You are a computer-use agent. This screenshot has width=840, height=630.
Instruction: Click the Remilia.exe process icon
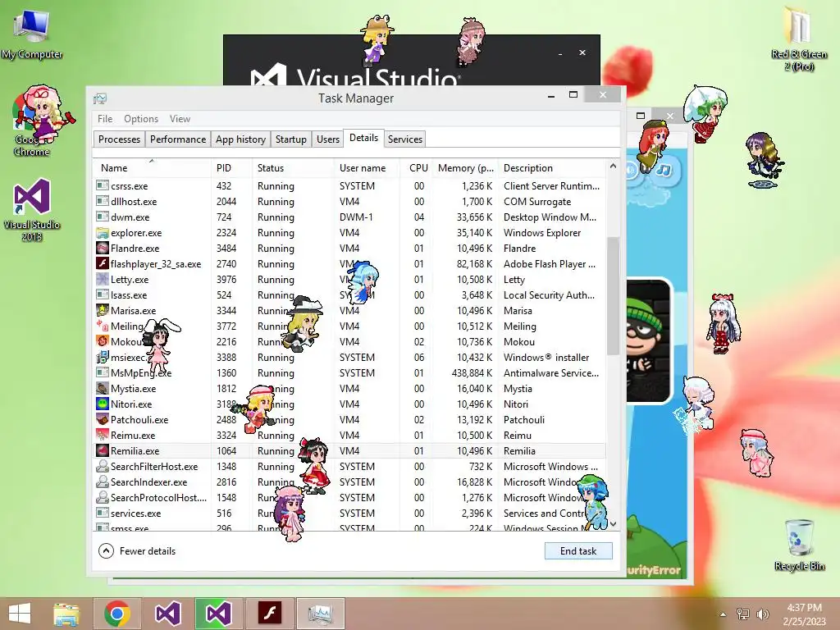(103, 450)
